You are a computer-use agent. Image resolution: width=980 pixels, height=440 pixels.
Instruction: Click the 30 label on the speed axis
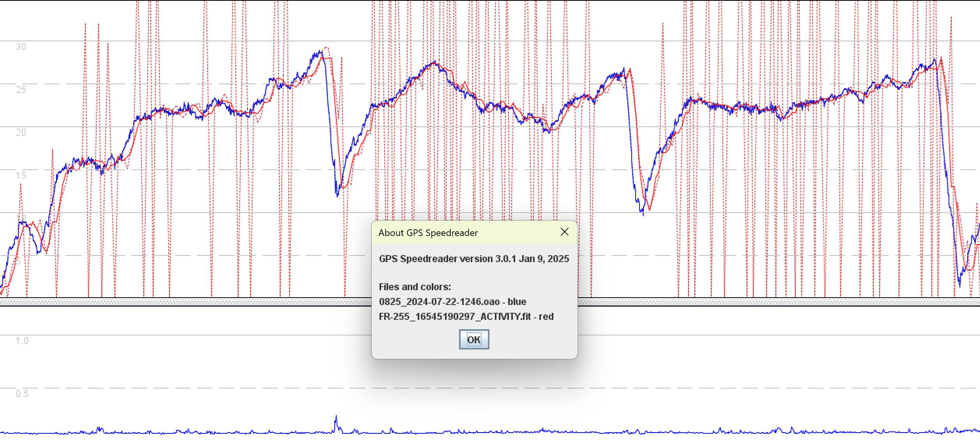[x=21, y=47]
